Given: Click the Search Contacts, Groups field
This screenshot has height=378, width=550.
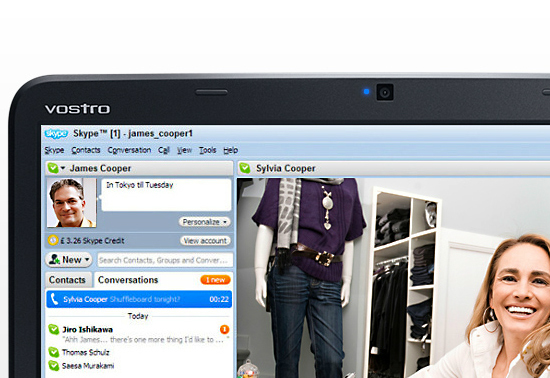Looking at the screenshot, I should tap(165, 260).
